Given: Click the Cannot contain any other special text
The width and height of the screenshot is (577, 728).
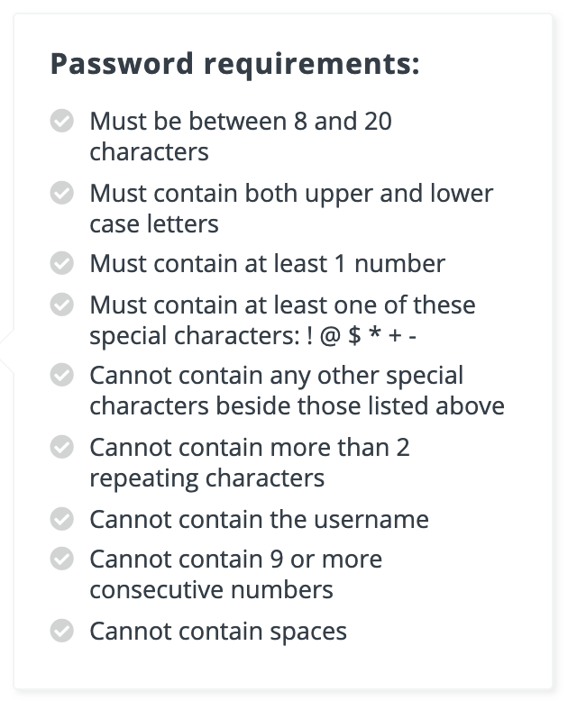Looking at the screenshot, I should 277,375.
